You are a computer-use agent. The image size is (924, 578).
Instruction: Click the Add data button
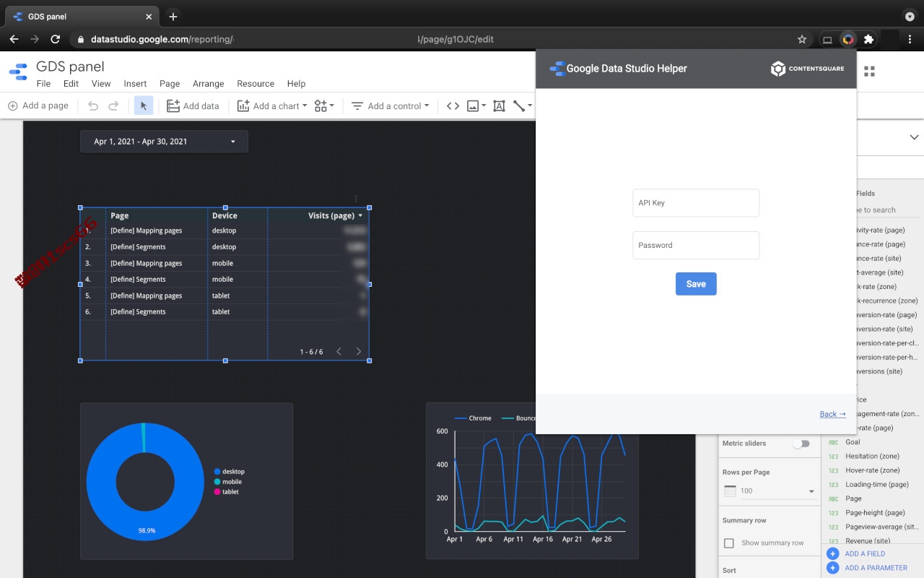[193, 105]
